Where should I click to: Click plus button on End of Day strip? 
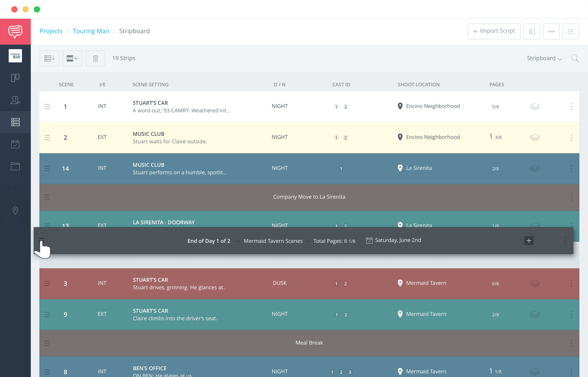529,241
